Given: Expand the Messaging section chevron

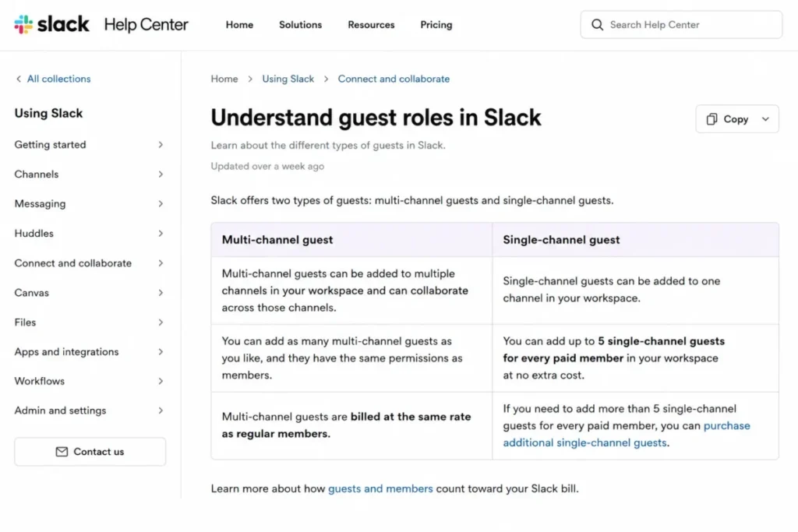Looking at the screenshot, I should pos(161,204).
